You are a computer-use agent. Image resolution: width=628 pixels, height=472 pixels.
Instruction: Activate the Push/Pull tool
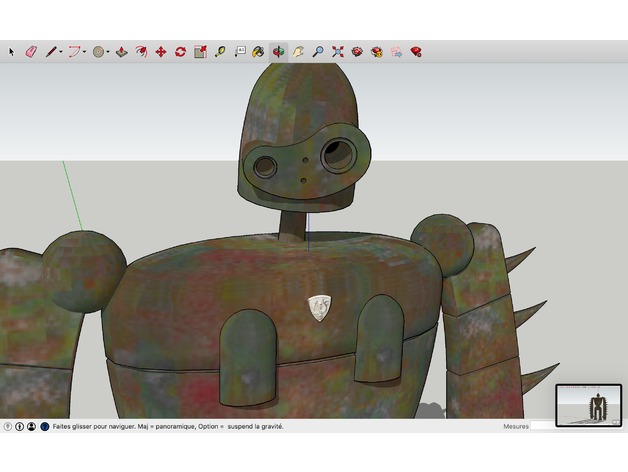click(122, 52)
